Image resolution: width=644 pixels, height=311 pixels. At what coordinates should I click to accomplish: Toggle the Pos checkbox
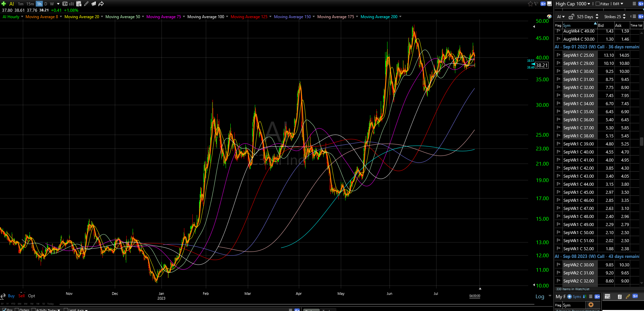pyautogui.click(x=4, y=310)
